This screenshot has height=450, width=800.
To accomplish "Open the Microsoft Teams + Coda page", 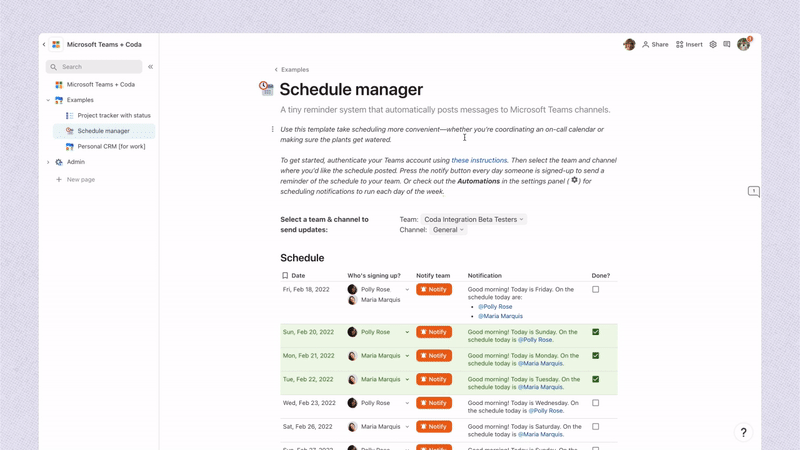I will tap(101, 85).
